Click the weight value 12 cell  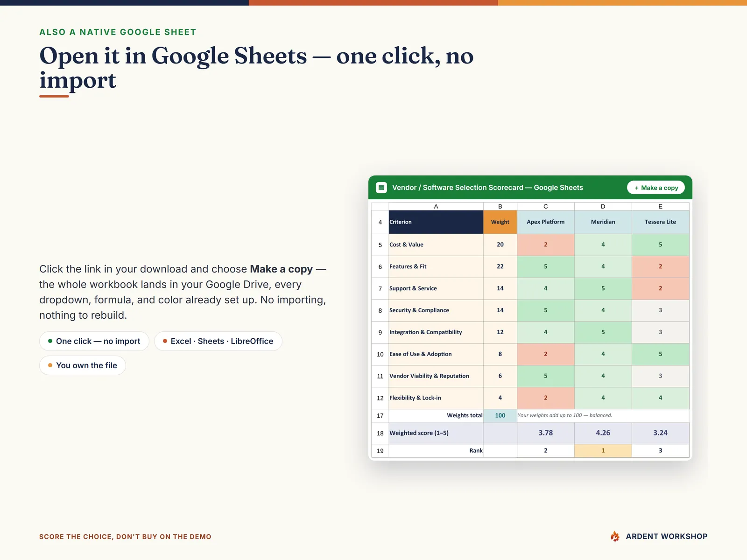[500, 332]
